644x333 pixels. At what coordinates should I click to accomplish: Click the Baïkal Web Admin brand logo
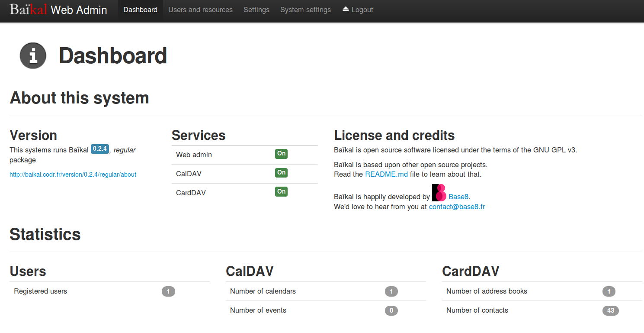click(58, 10)
